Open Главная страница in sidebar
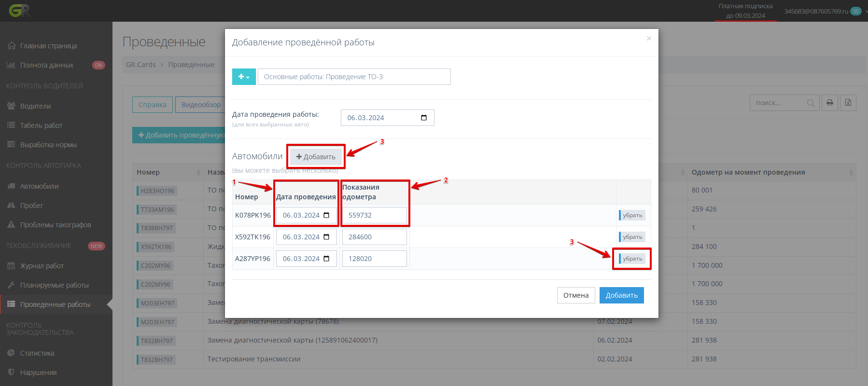Screen dimensions: 868x386 pyautogui.click(x=48, y=46)
